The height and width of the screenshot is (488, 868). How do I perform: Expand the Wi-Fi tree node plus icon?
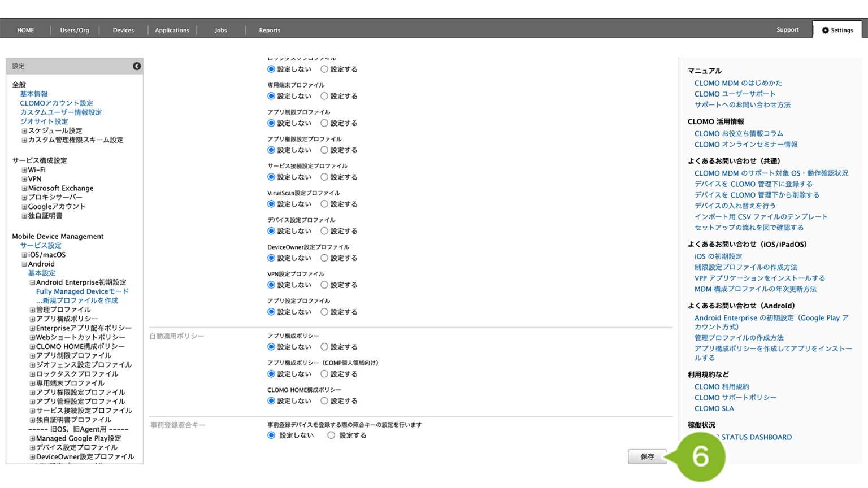24,170
